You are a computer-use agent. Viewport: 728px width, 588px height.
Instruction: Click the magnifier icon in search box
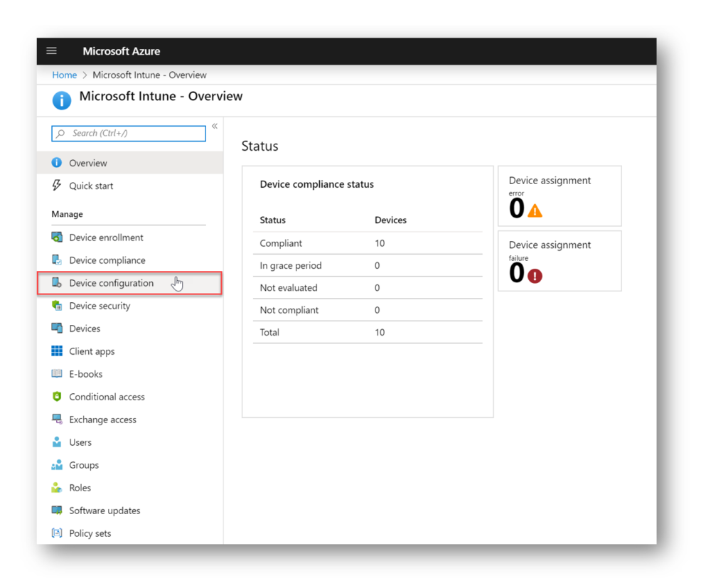coord(60,133)
